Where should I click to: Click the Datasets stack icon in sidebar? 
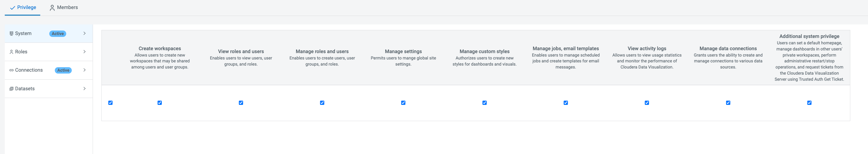11,89
